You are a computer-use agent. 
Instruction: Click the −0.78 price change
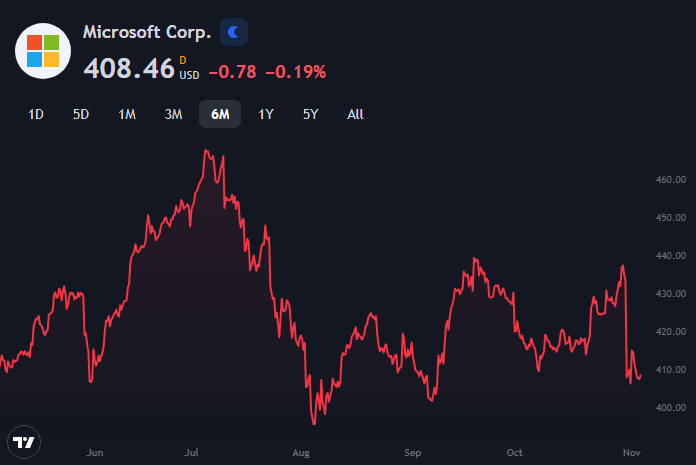pos(233,72)
